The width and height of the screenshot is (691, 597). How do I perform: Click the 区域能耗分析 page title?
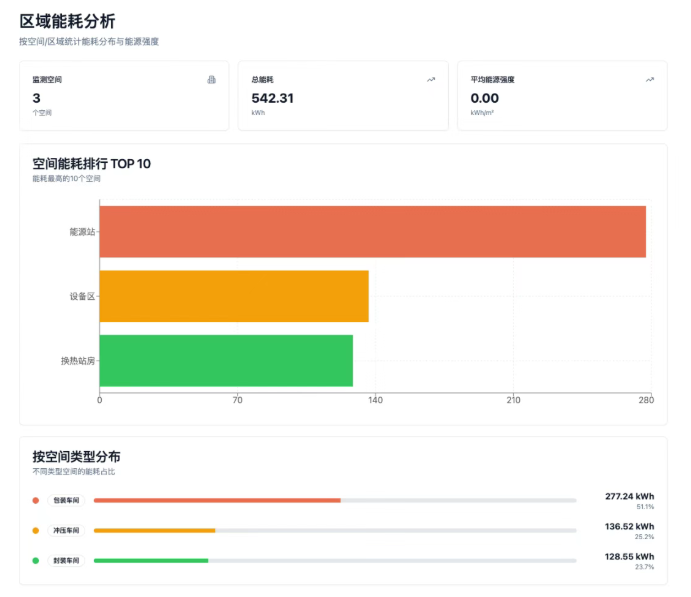[67, 21]
